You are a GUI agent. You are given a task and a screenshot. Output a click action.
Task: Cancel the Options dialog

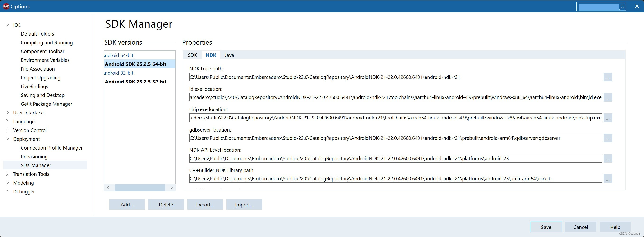(580, 227)
